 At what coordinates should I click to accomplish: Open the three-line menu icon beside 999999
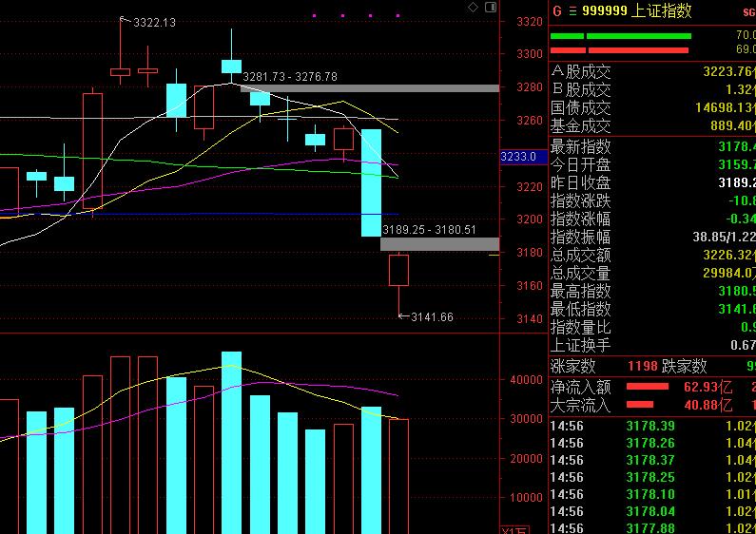572,11
